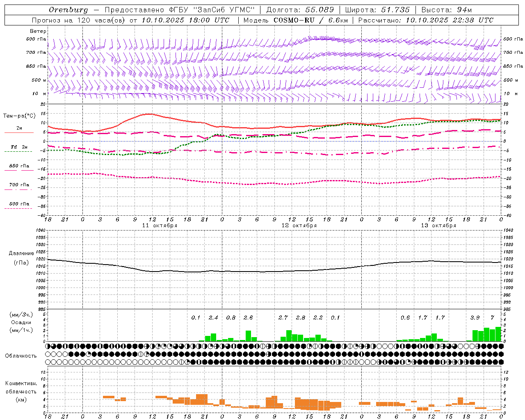Click forecast start time 10.10.2025 18:00 UTC
Image resolution: width=525 pixels, height=420 pixels.
(x=185, y=20)
